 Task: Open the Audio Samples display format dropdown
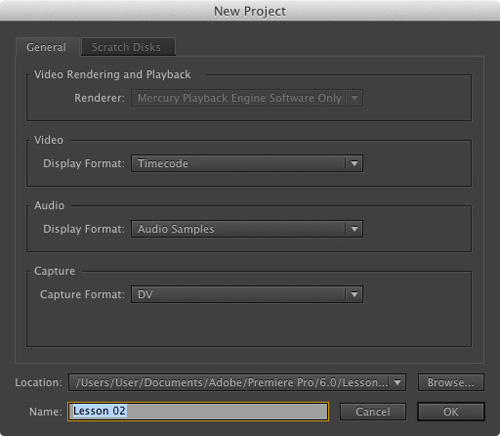coord(247,229)
